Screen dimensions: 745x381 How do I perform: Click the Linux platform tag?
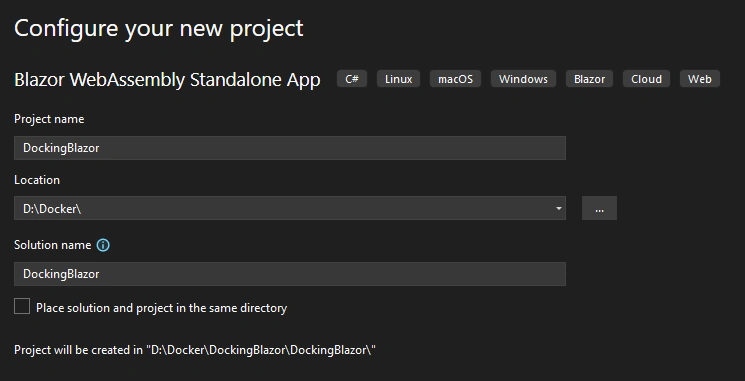pos(398,79)
